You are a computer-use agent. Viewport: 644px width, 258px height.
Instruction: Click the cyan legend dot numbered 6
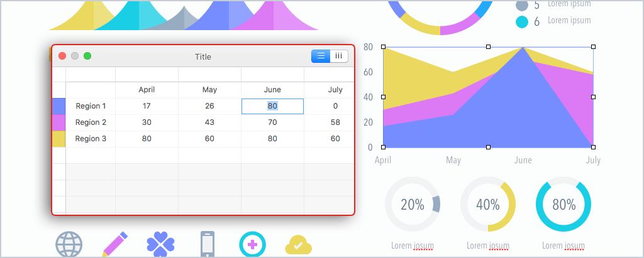[521, 22]
